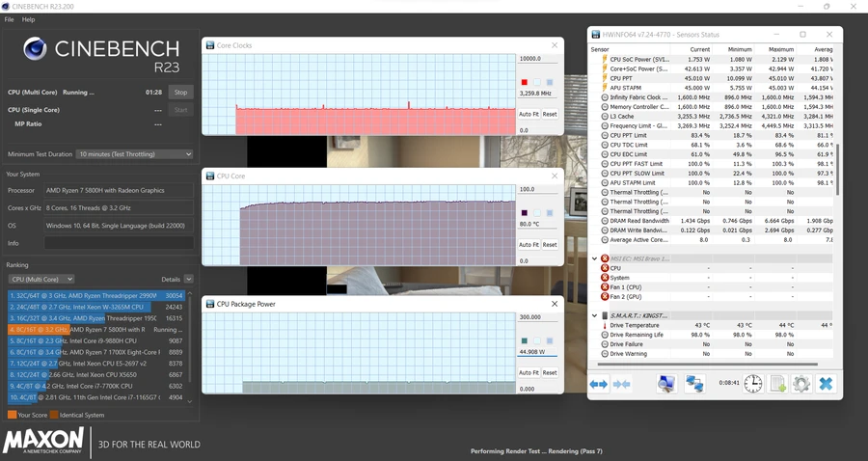This screenshot has width=868, height=461.
Task: Click the red color swatch in Core Clocks
Action: click(525, 82)
